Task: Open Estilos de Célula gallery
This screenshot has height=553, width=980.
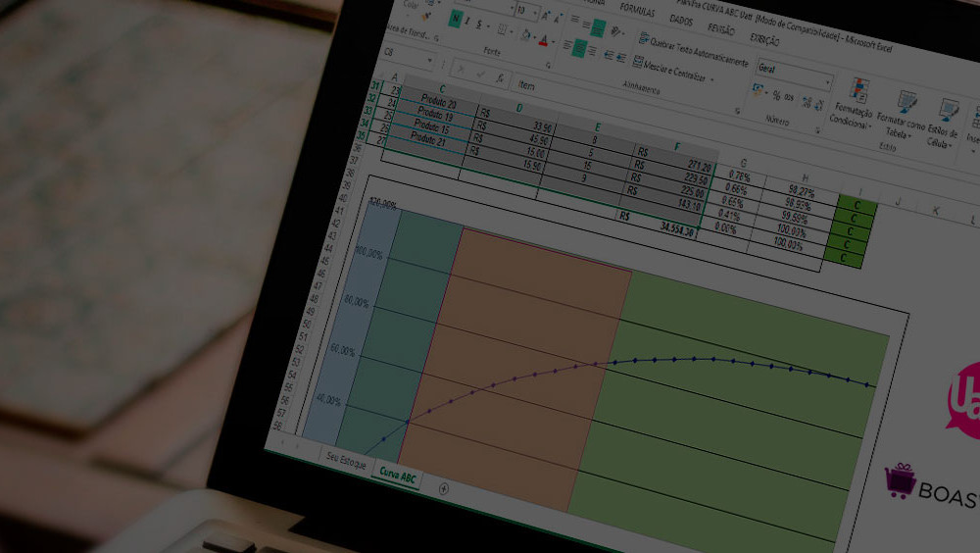Action: pyautogui.click(x=944, y=124)
